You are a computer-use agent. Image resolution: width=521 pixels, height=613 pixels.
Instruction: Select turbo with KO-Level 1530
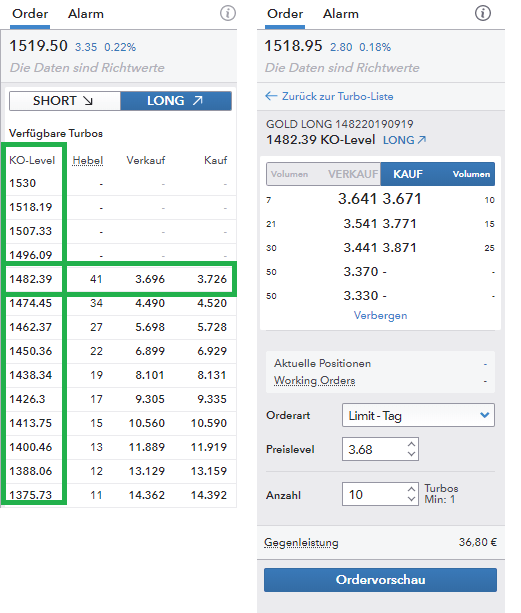[x=119, y=183]
